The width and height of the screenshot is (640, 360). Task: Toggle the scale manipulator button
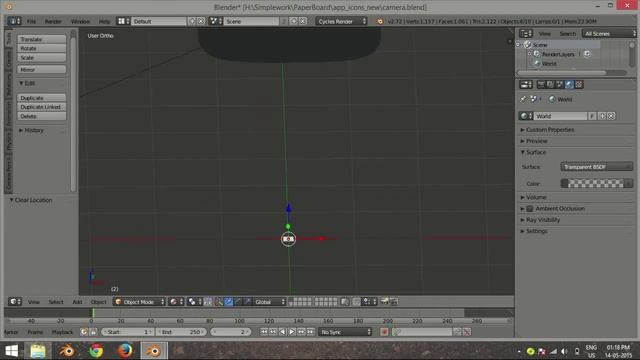click(247, 302)
